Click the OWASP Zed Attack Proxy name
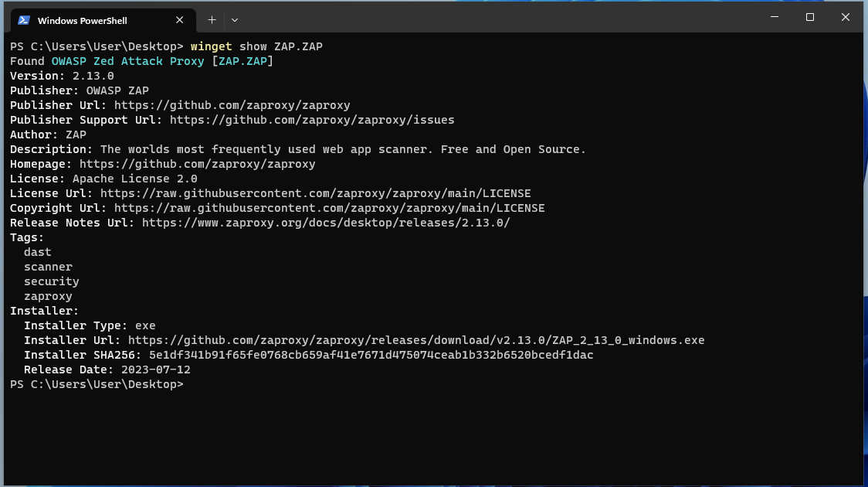This screenshot has width=868, height=487. point(127,61)
